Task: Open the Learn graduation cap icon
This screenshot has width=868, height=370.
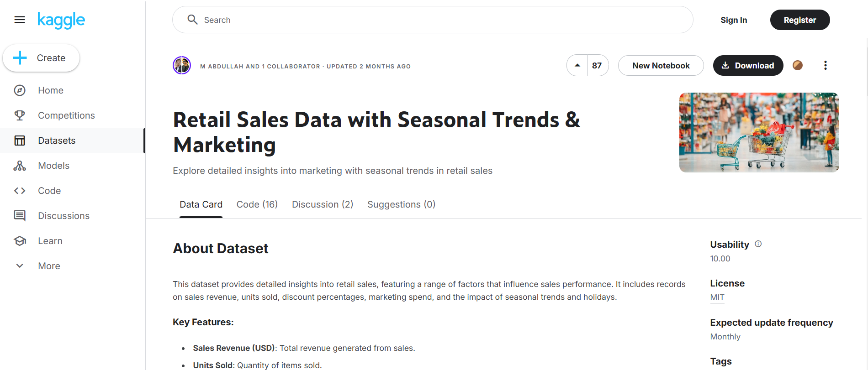Action: tap(20, 241)
